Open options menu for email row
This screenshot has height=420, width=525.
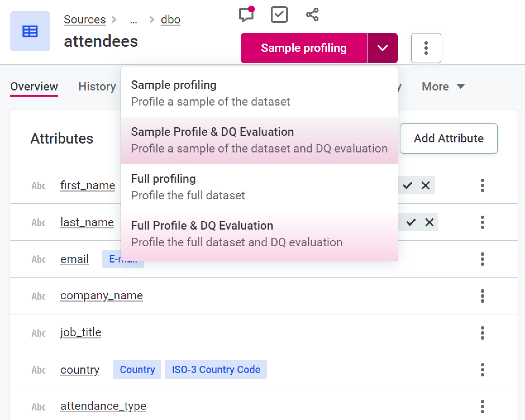click(x=482, y=259)
